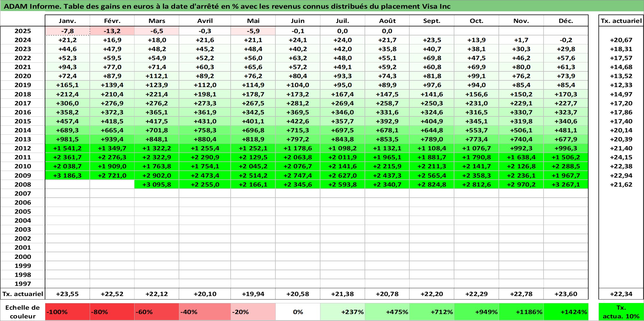Select cell +69,8 in 2022 row

(x=432, y=58)
